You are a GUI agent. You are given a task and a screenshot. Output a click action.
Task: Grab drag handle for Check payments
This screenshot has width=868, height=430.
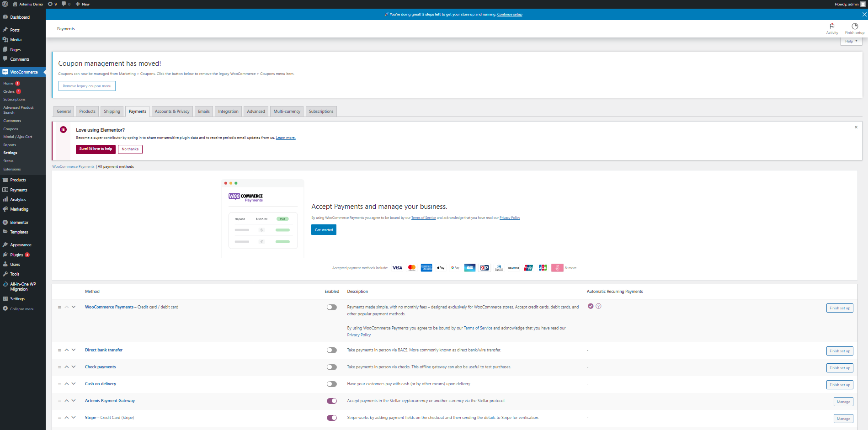(59, 367)
